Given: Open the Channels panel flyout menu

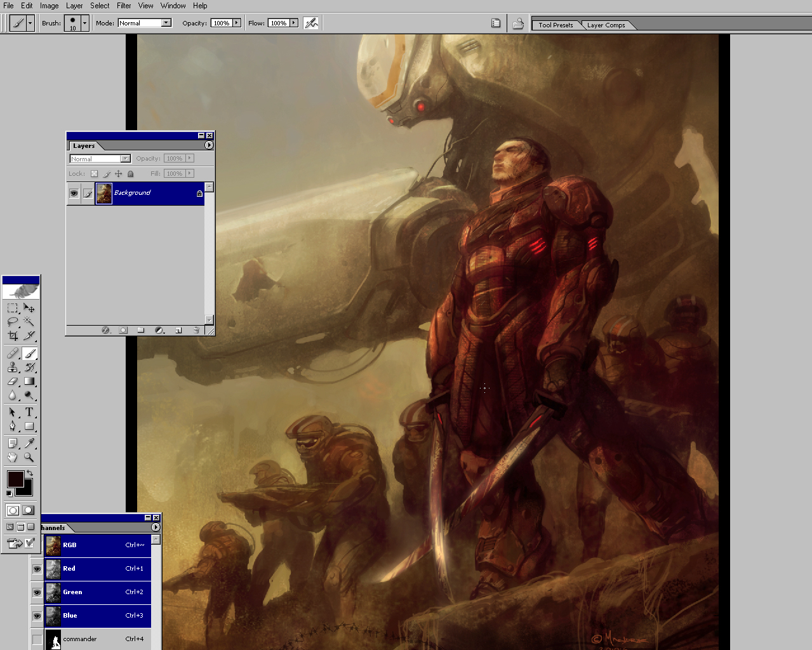Looking at the screenshot, I should 156,527.
